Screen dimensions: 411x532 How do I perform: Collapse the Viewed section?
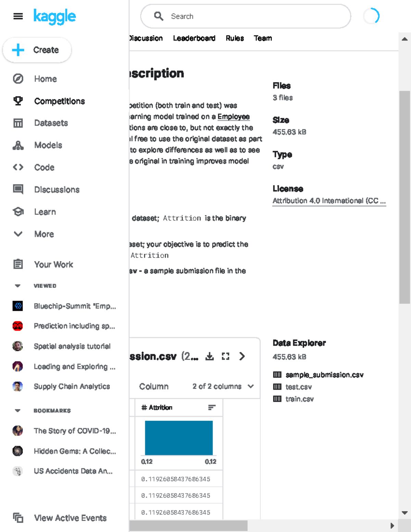pos(18,286)
